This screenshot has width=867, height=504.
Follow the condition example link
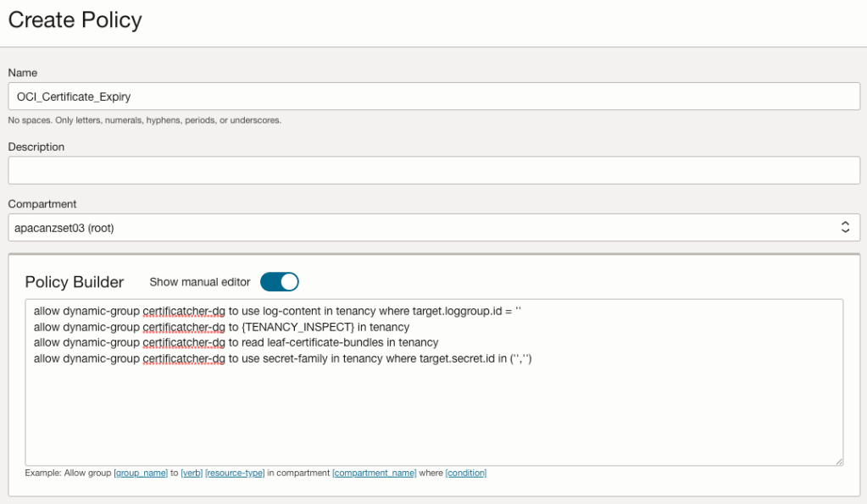click(465, 473)
